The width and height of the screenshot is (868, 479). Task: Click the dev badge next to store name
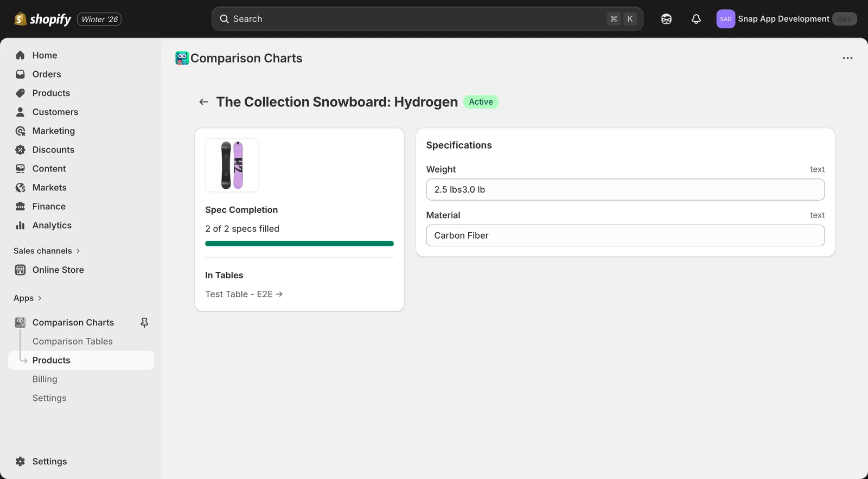click(x=844, y=19)
